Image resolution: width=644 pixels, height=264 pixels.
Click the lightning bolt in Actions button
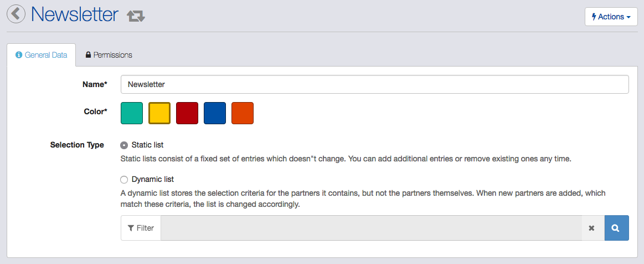coord(594,17)
